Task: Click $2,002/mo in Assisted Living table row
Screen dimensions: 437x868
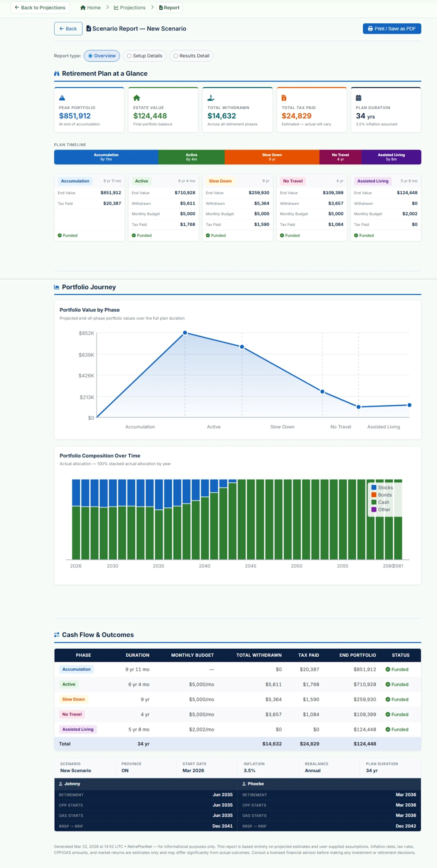Action: point(201,730)
